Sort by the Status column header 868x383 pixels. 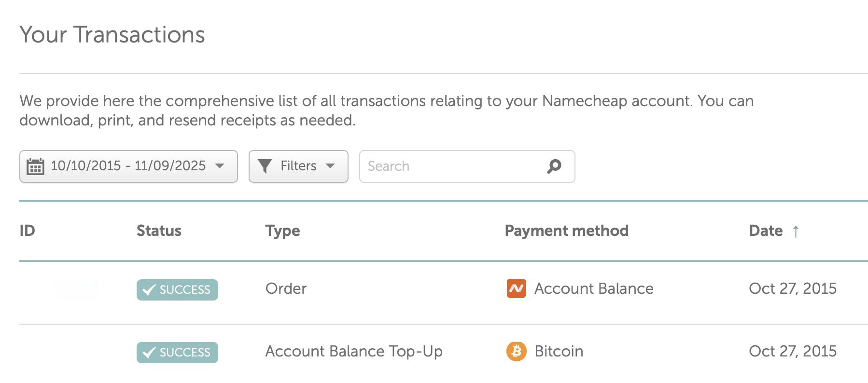(159, 231)
